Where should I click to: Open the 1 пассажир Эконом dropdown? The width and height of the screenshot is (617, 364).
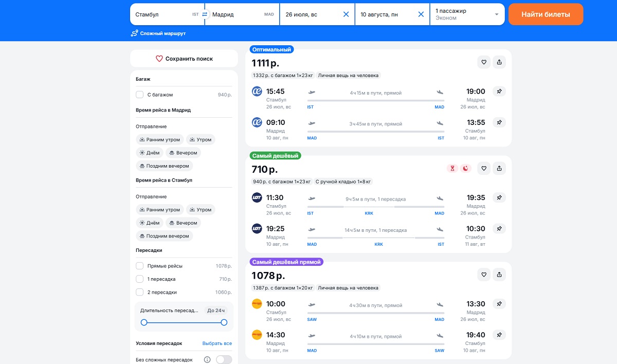point(467,14)
